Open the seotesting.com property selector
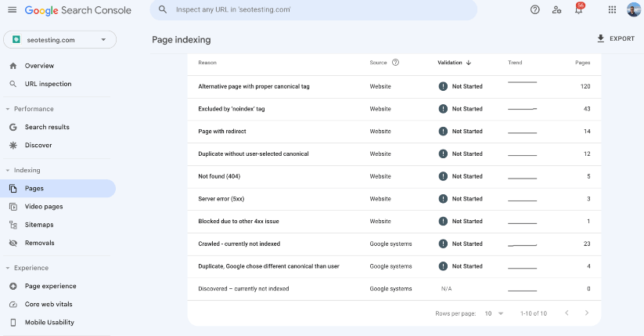This screenshot has height=336, width=644. tap(59, 40)
